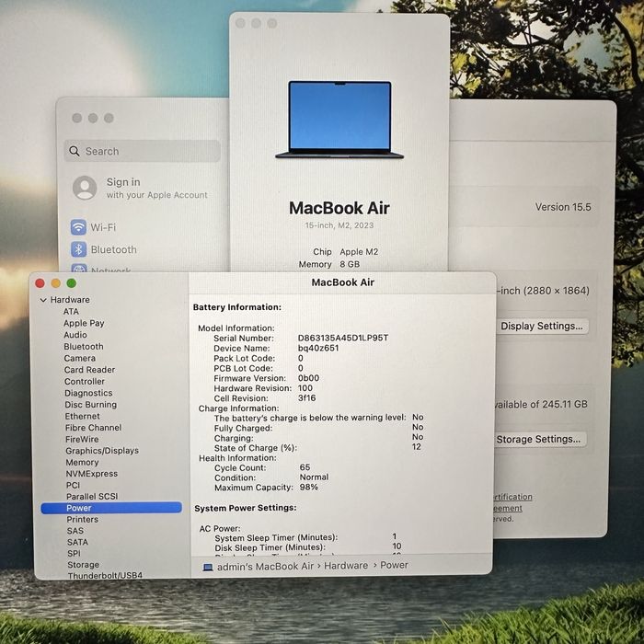This screenshot has width=644, height=644.
Task: Click the Condition value Normal
Action: coord(315,477)
